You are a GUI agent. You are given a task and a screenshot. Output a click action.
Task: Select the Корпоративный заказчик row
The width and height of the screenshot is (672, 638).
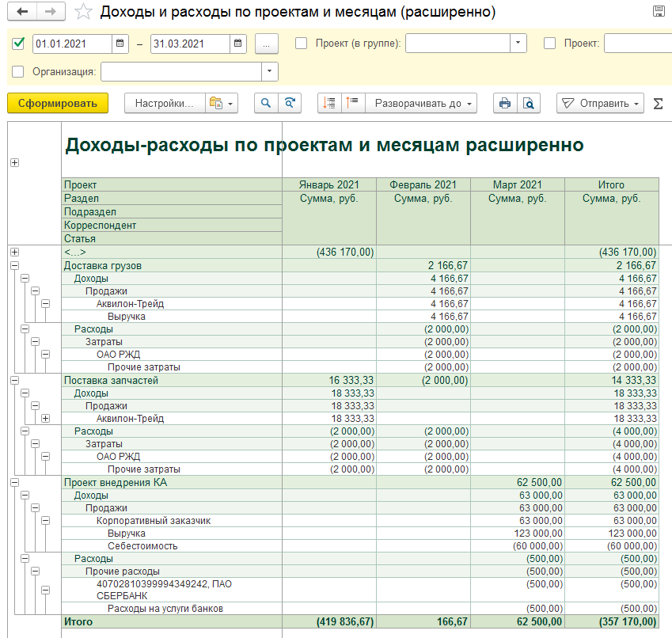click(154, 521)
